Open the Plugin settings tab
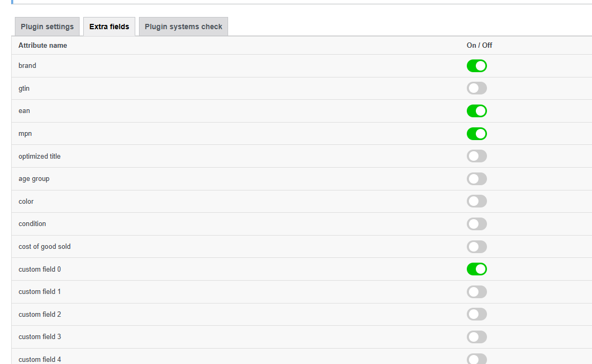 (47, 27)
